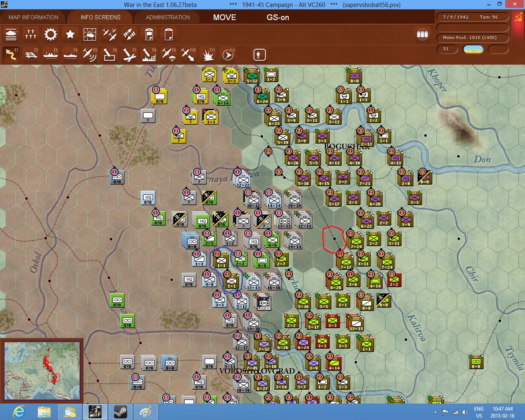Click the stacked barrels icon
Screen dimensions: 525x420
pyautogui.click(x=422, y=34)
